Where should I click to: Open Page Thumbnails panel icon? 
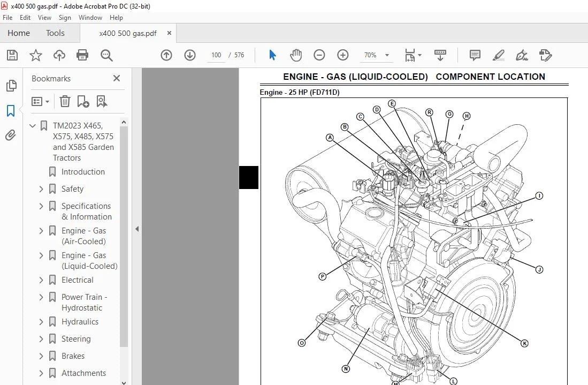pyautogui.click(x=11, y=86)
